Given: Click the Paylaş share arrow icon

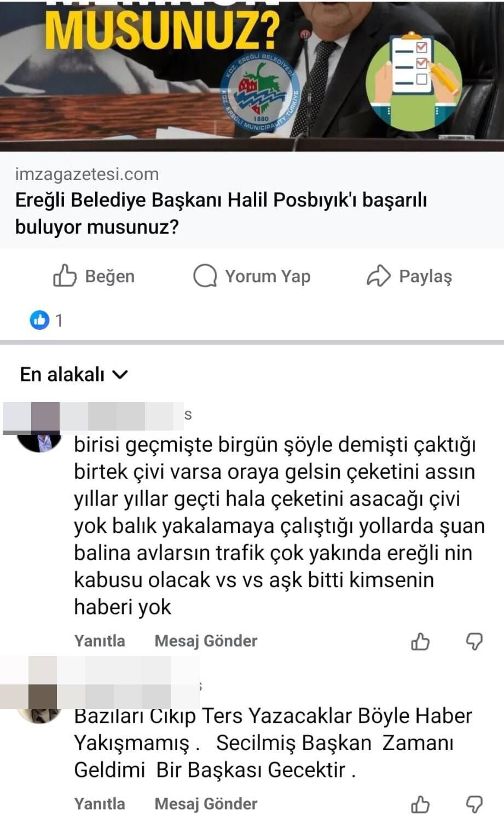Looking at the screenshot, I should pyautogui.click(x=378, y=276).
